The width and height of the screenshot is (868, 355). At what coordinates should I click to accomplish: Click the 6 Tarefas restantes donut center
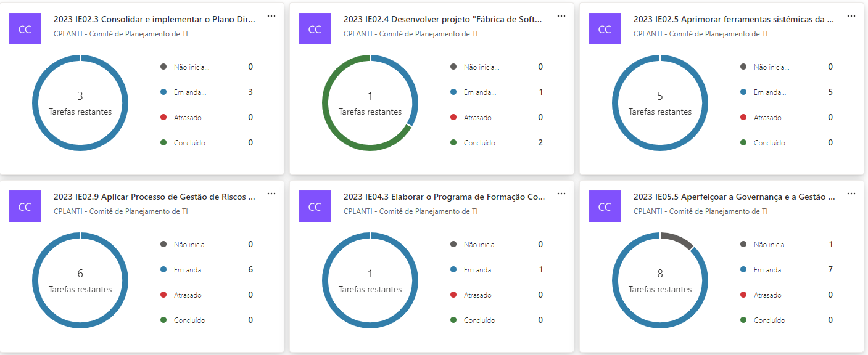coord(80,280)
